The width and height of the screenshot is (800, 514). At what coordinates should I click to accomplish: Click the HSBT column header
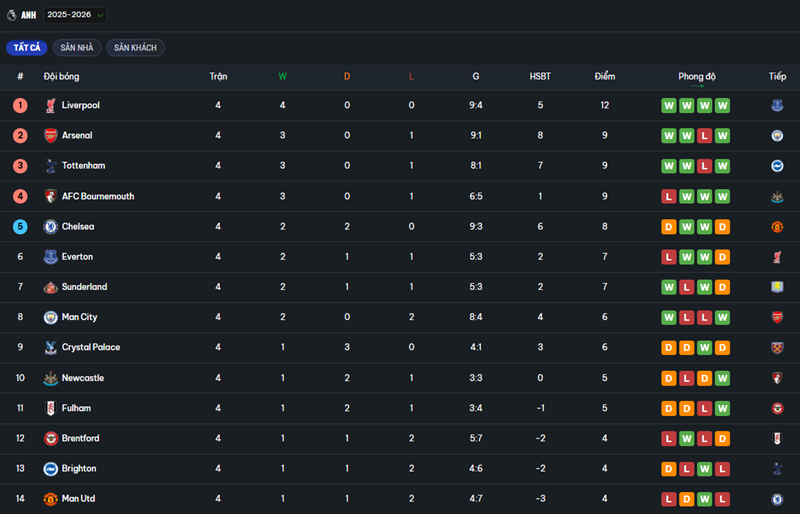(540, 76)
